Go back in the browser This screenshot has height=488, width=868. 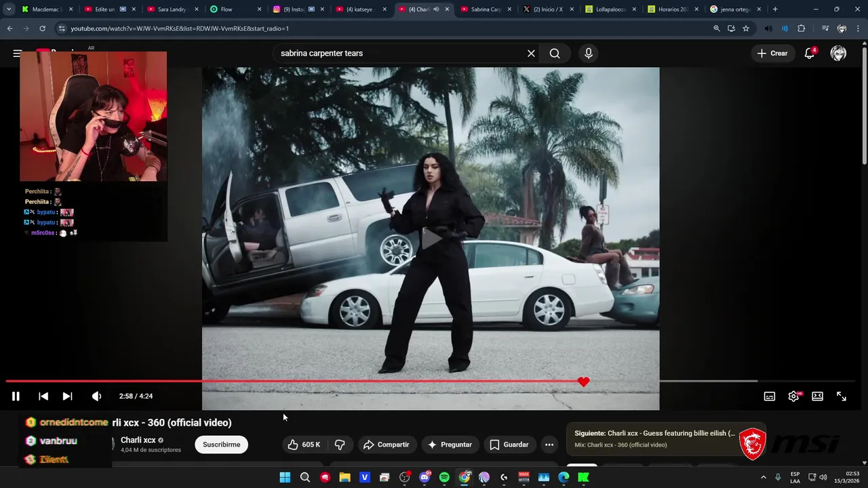click(x=9, y=28)
